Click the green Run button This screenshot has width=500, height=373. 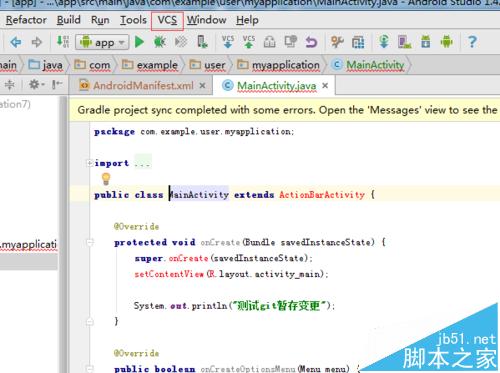(x=139, y=42)
